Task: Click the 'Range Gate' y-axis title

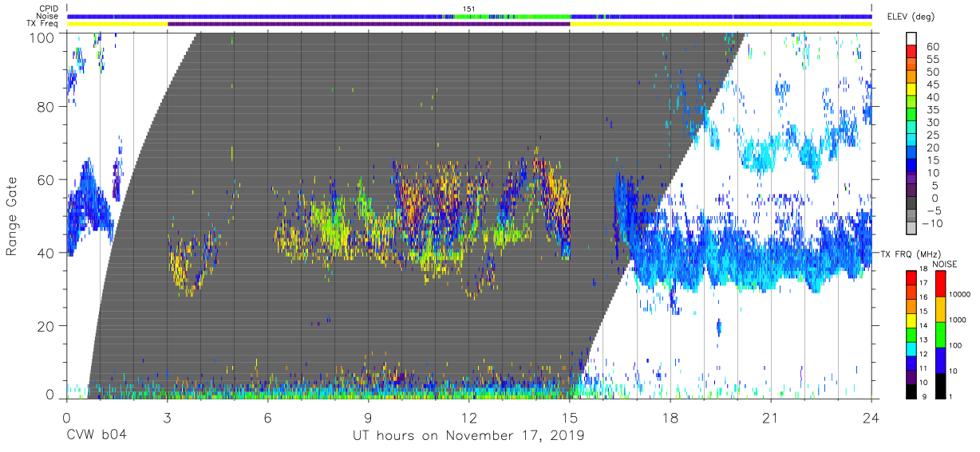Action: point(13,216)
